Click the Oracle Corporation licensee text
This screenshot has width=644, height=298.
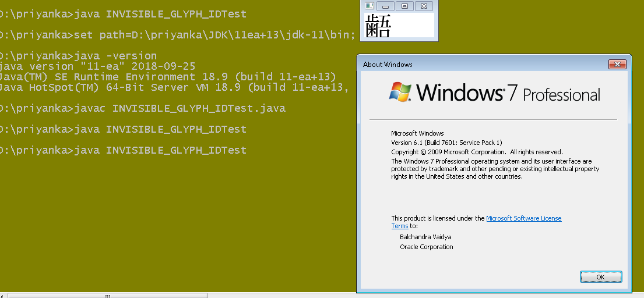[426, 247]
